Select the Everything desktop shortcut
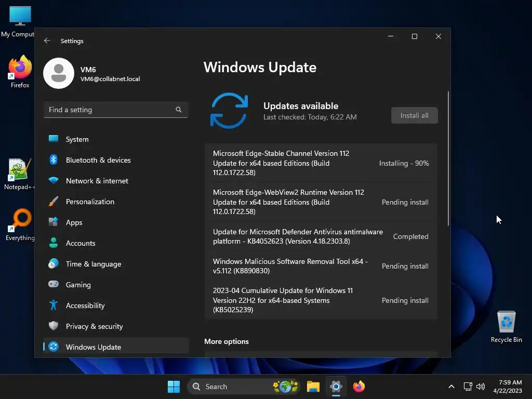532x399 pixels. (20, 224)
